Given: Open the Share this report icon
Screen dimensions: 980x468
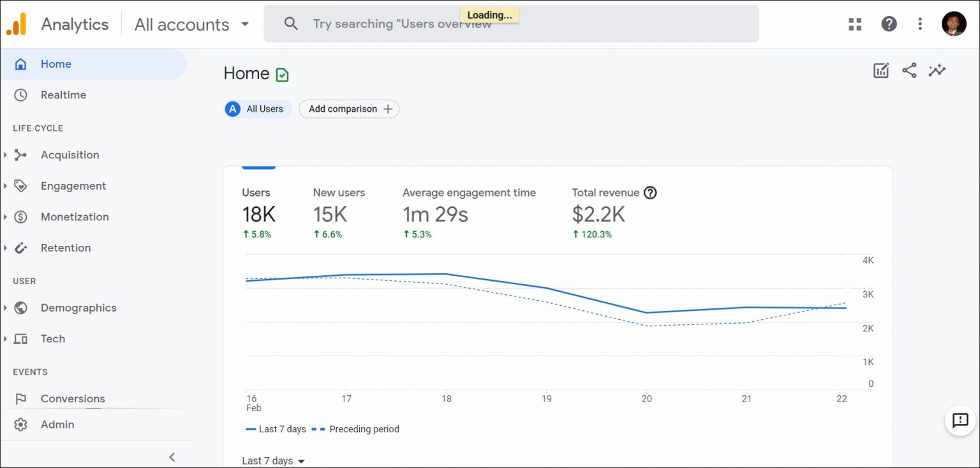Looking at the screenshot, I should (x=909, y=70).
